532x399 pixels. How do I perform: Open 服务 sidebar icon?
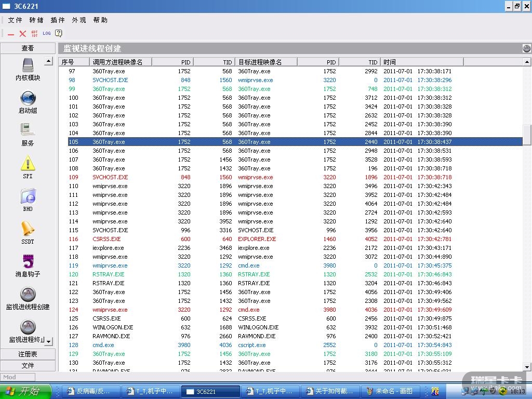(28, 135)
